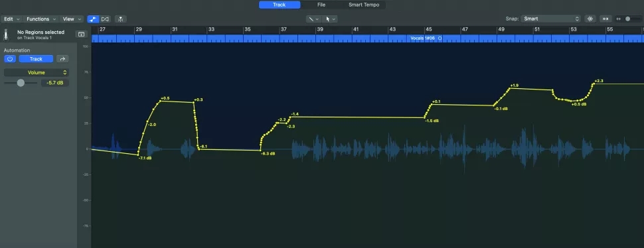Open the Edit dropdown menu
Viewport: 644px width, 248px height.
(x=11, y=19)
